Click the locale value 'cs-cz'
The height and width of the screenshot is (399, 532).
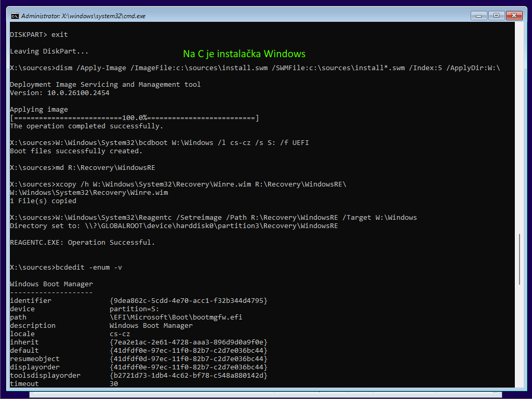tap(120, 334)
